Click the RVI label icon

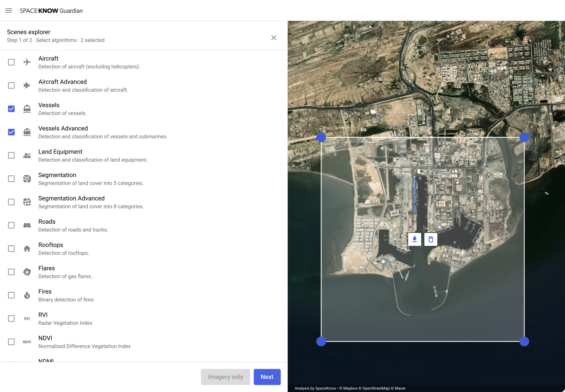(27, 318)
